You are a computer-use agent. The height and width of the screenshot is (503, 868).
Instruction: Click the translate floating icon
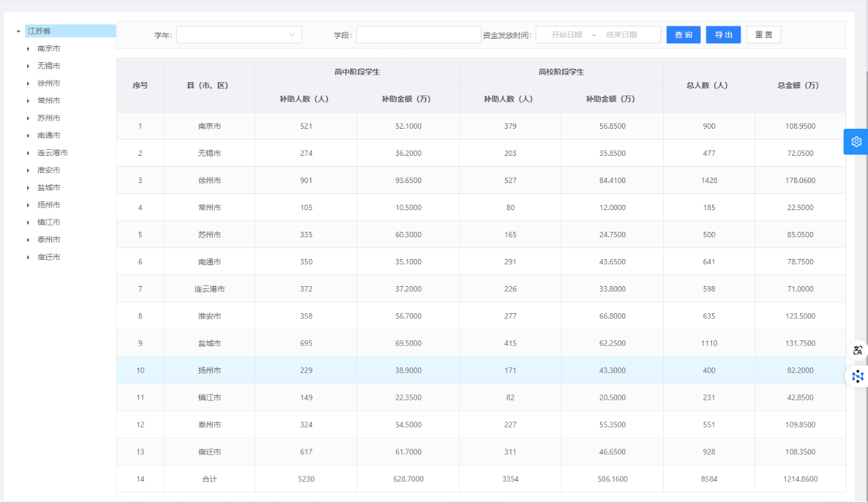[858, 350]
